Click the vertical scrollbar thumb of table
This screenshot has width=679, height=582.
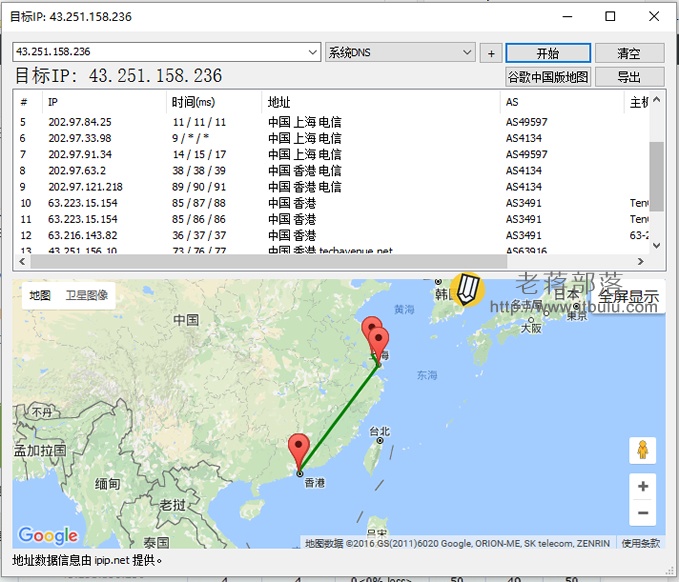click(x=656, y=176)
